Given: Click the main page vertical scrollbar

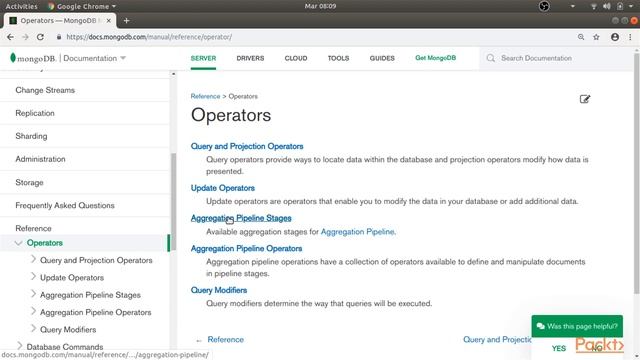Looking at the screenshot, I should tap(636, 173).
